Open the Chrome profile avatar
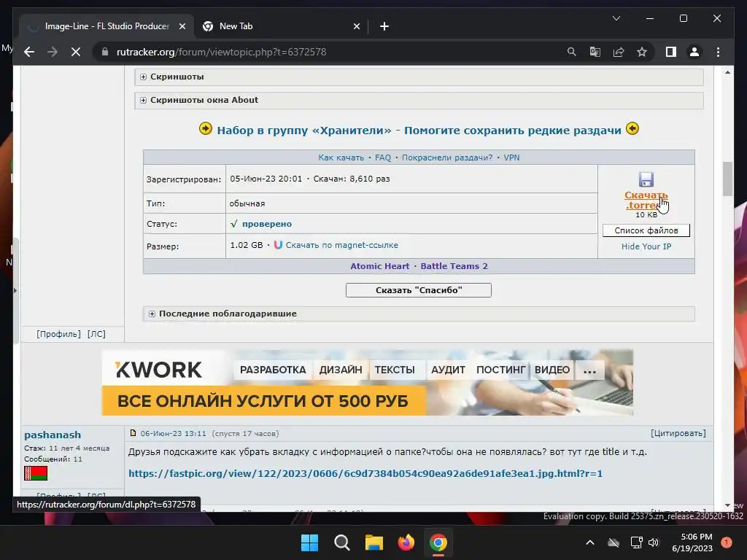 click(694, 52)
